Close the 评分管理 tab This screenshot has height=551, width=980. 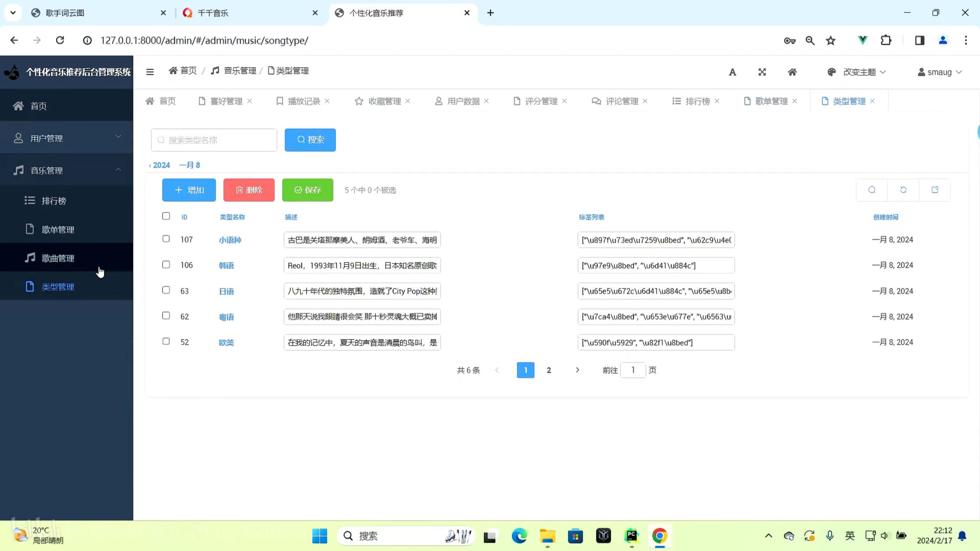[564, 101]
